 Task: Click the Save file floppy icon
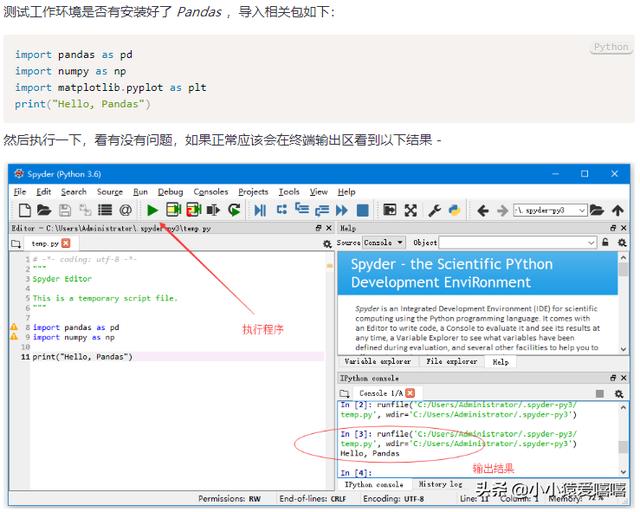[x=64, y=210]
